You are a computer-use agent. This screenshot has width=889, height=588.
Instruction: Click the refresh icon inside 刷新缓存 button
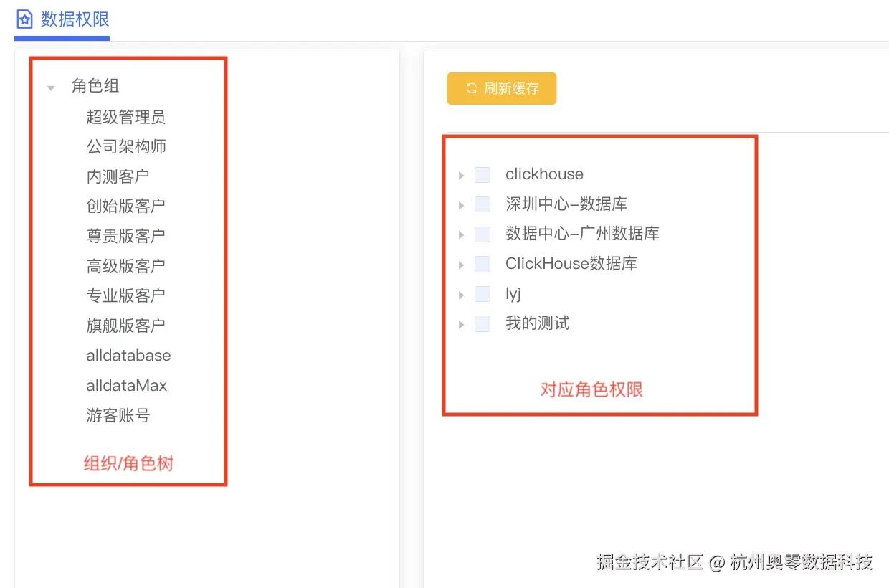(471, 88)
